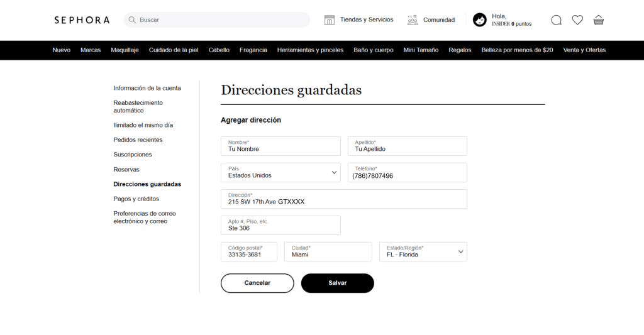Click the profile avatar icon
Screen dimensions: 644x335
point(479,19)
